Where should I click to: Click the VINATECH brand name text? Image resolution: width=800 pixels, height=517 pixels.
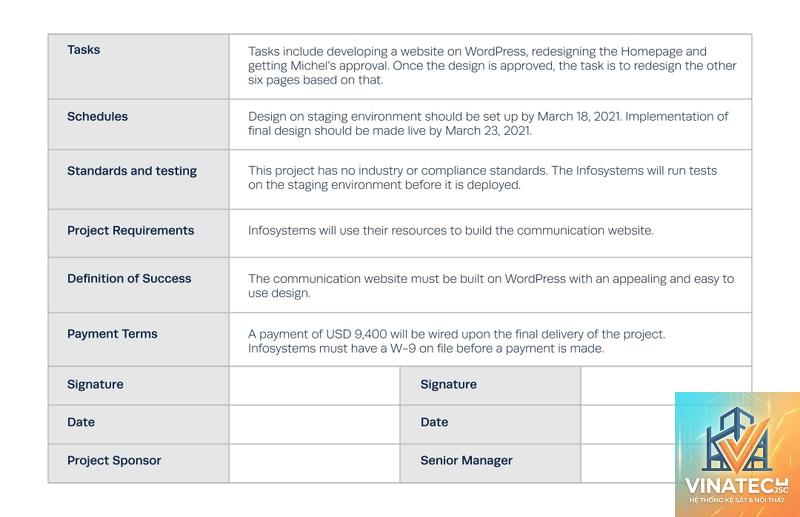pyautogui.click(x=732, y=486)
